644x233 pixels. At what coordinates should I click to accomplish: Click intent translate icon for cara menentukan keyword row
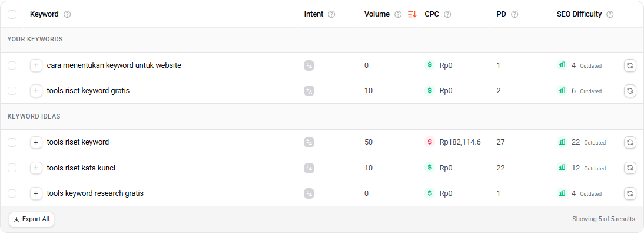coord(309,65)
